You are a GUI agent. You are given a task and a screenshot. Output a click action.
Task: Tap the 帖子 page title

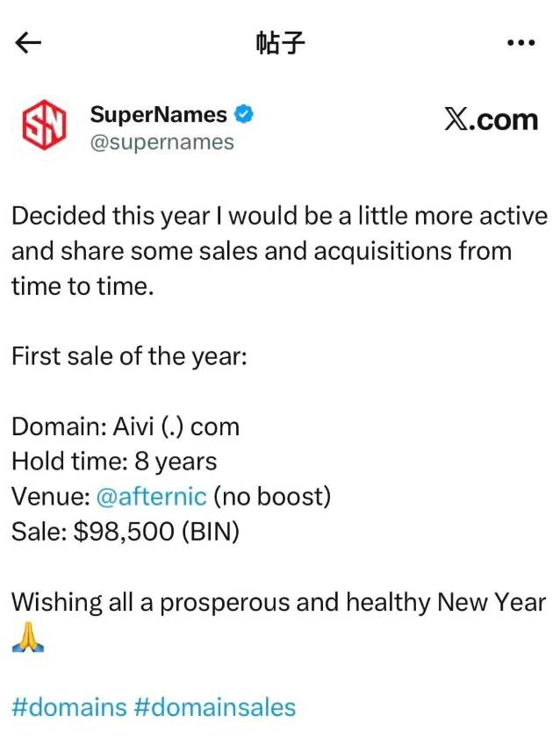[x=280, y=44]
